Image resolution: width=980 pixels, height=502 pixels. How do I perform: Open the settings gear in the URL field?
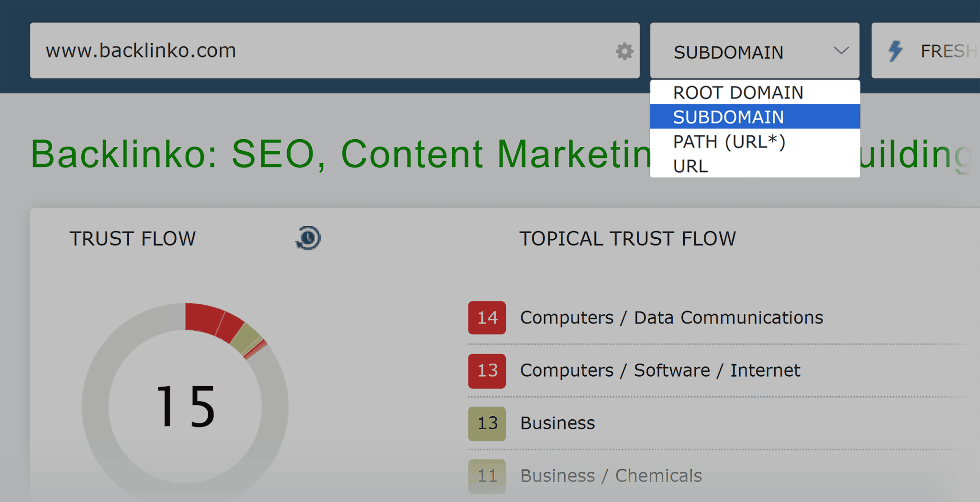pos(624,51)
